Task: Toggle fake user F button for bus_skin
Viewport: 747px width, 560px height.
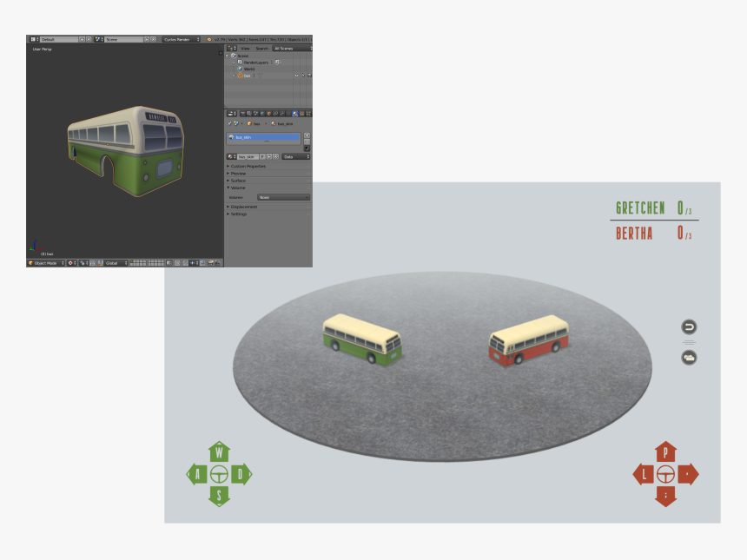Action: coord(262,156)
